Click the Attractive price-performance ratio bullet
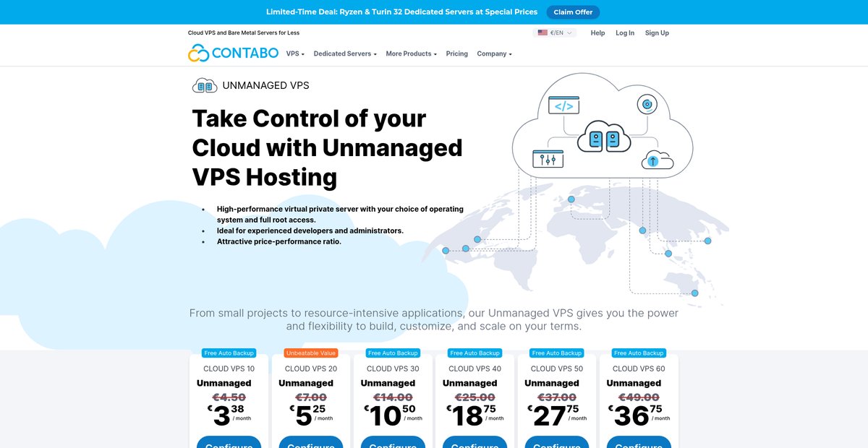868x448 pixels. [279, 241]
